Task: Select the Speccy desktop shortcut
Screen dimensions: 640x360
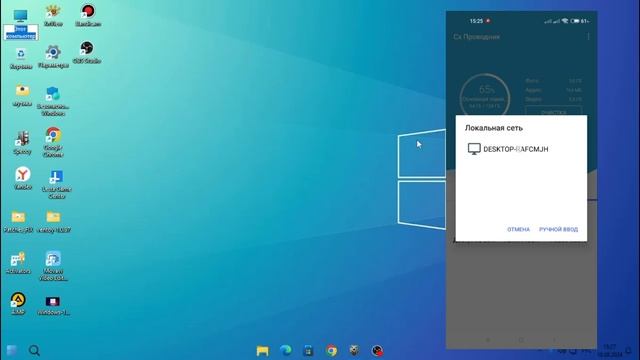Action: 22,142
